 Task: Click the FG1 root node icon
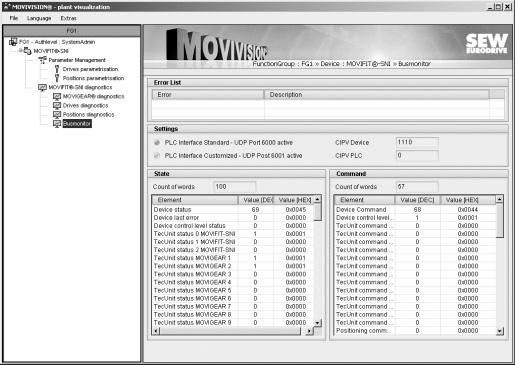coord(13,42)
